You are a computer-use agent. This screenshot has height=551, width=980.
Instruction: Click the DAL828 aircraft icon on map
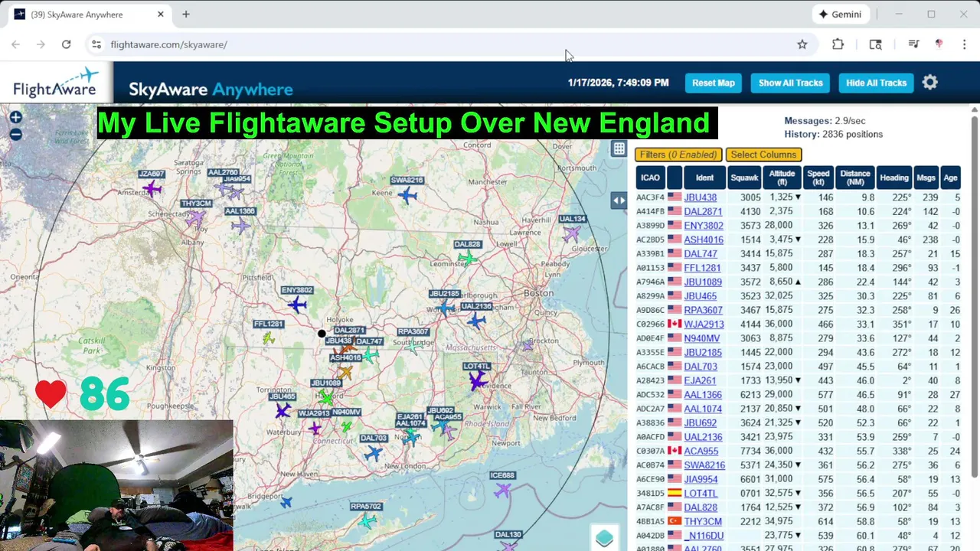tap(468, 259)
